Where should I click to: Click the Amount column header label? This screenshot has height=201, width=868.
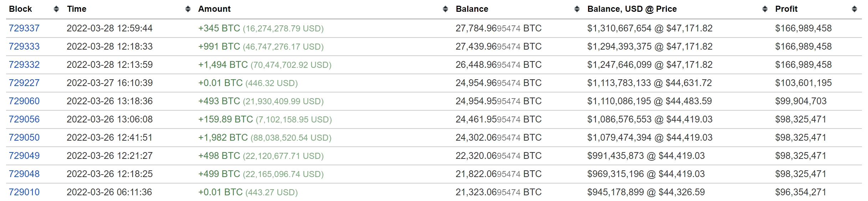(214, 9)
